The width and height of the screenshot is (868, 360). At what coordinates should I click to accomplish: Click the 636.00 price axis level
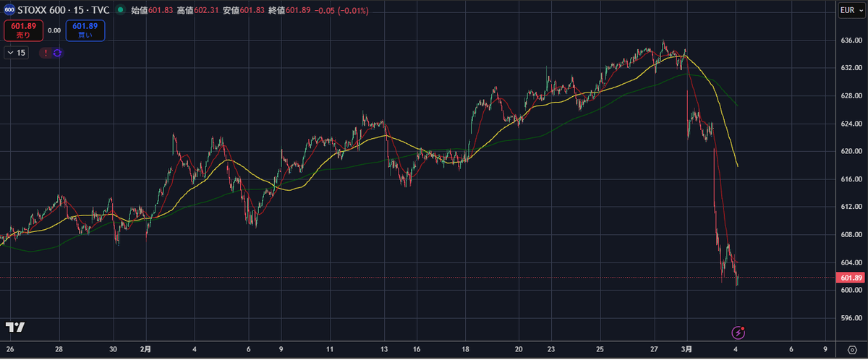point(850,40)
